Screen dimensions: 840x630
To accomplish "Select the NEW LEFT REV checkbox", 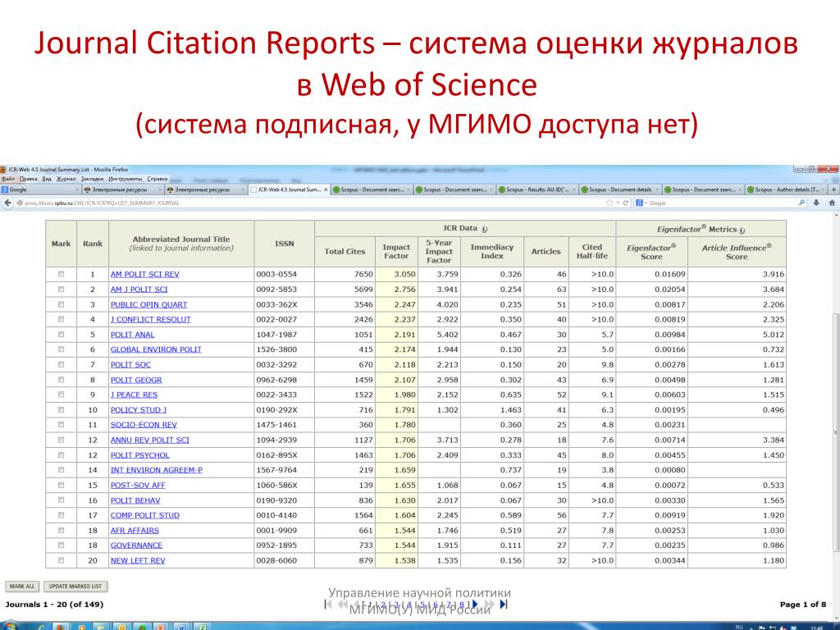I will [61, 560].
